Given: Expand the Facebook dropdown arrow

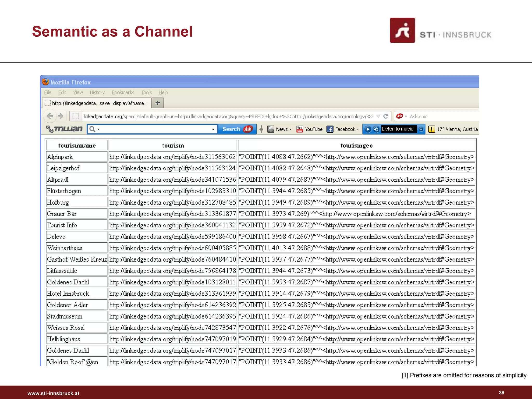Looking at the screenshot, I should click(x=357, y=129).
